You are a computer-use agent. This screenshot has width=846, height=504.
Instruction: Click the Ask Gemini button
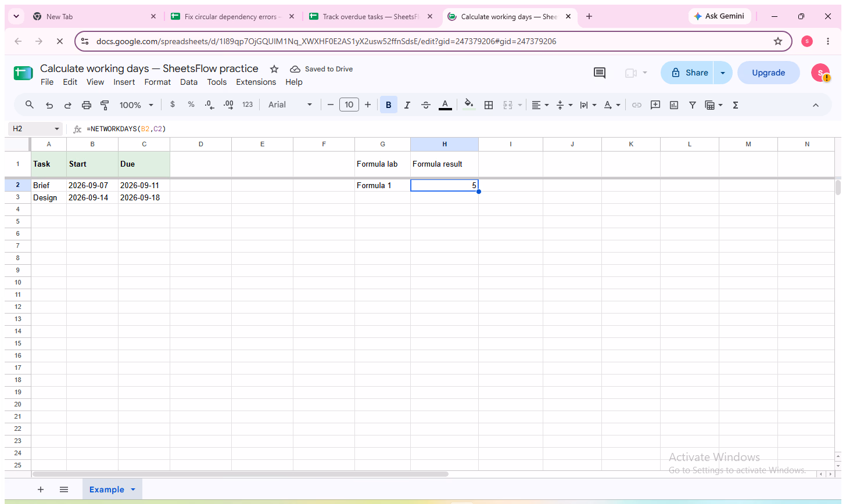[x=719, y=16]
